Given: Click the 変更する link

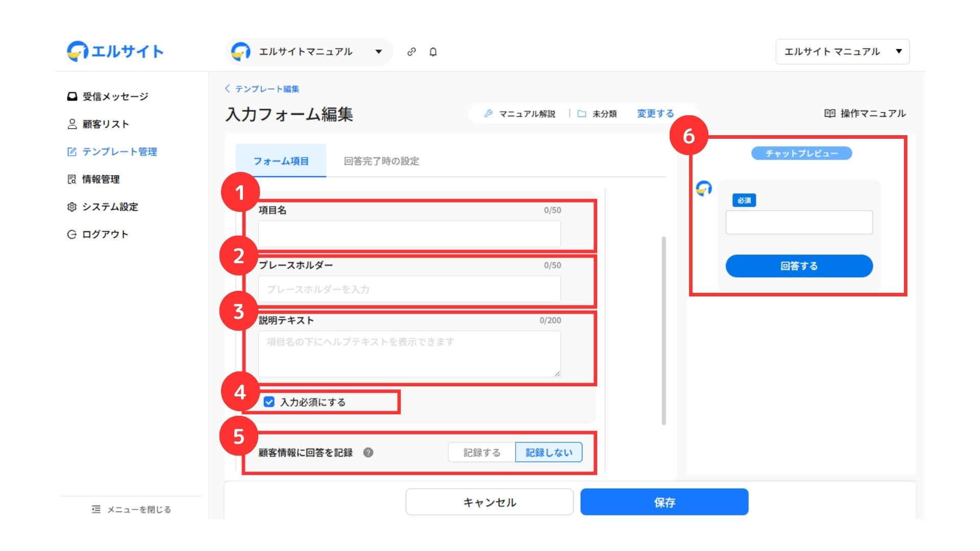Looking at the screenshot, I should (655, 113).
